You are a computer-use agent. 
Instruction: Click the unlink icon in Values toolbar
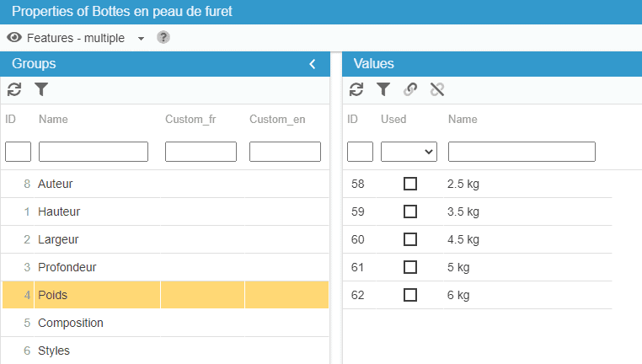(437, 89)
